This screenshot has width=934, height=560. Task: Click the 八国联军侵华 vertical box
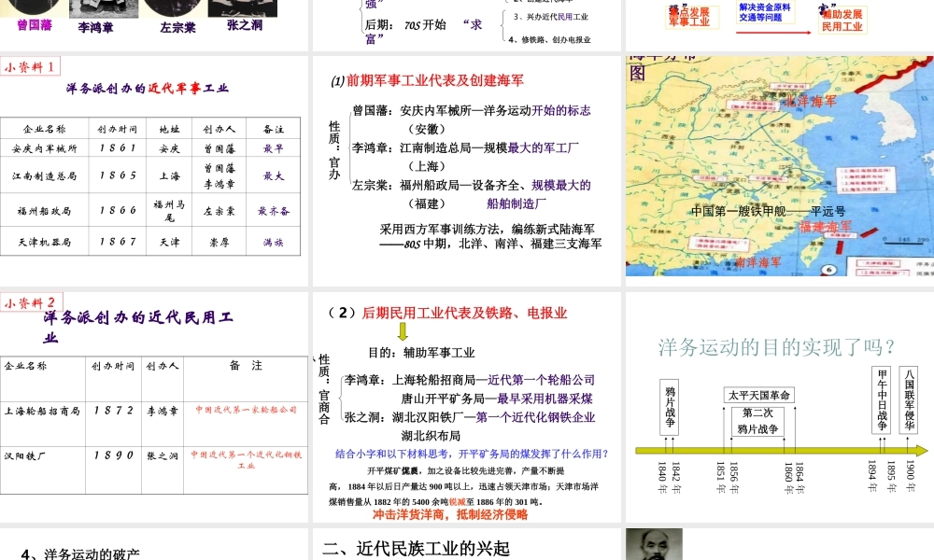point(909,400)
